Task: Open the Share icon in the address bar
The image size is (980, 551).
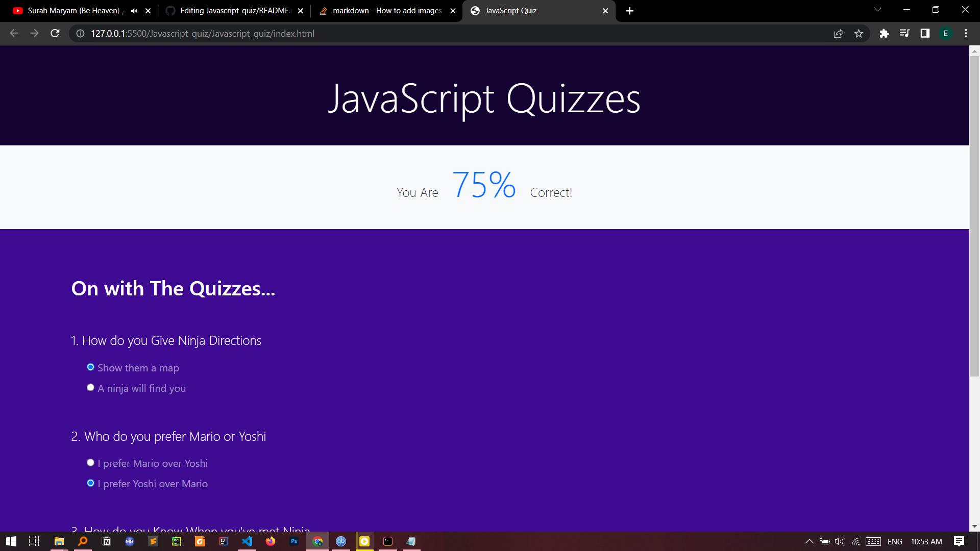Action: pyautogui.click(x=839, y=33)
